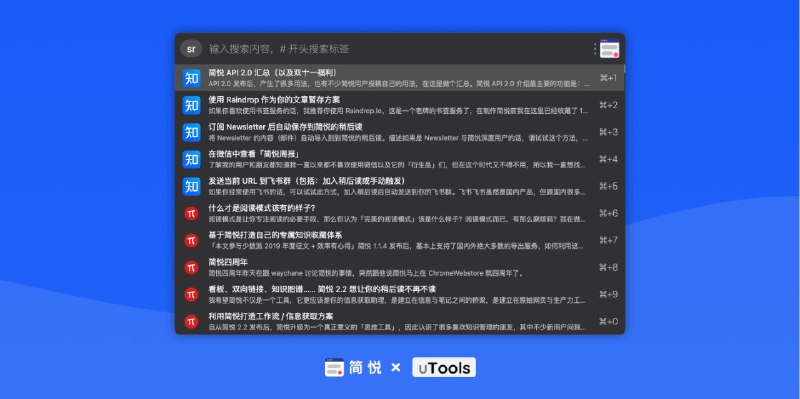Open result '订阅 Newsletter 后自动保存到简悦的稍后读'
This screenshot has height=399, width=800.
399,132
